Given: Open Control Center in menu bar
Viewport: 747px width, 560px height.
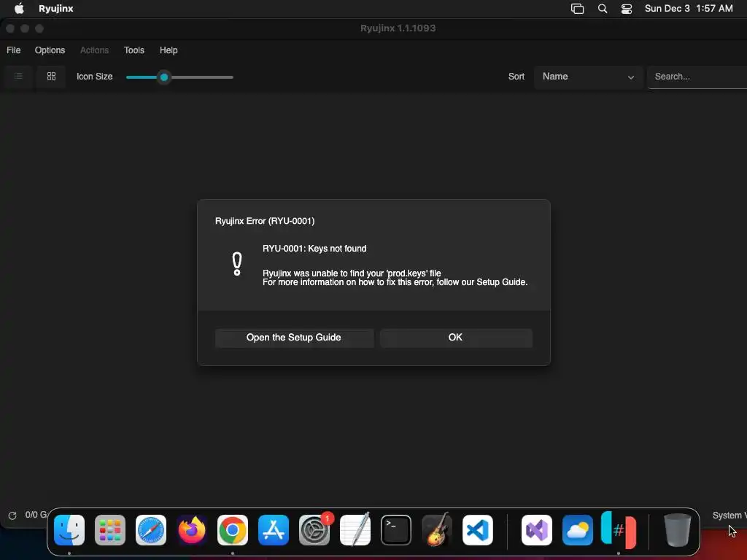Looking at the screenshot, I should point(627,9).
